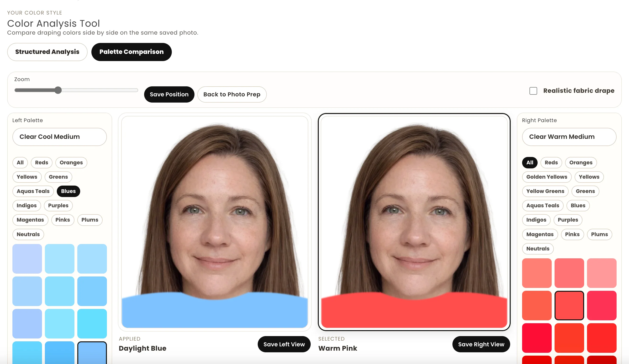Image resolution: width=629 pixels, height=364 pixels.
Task: Filter Right Palette by Aquas Teals
Action: point(543,206)
